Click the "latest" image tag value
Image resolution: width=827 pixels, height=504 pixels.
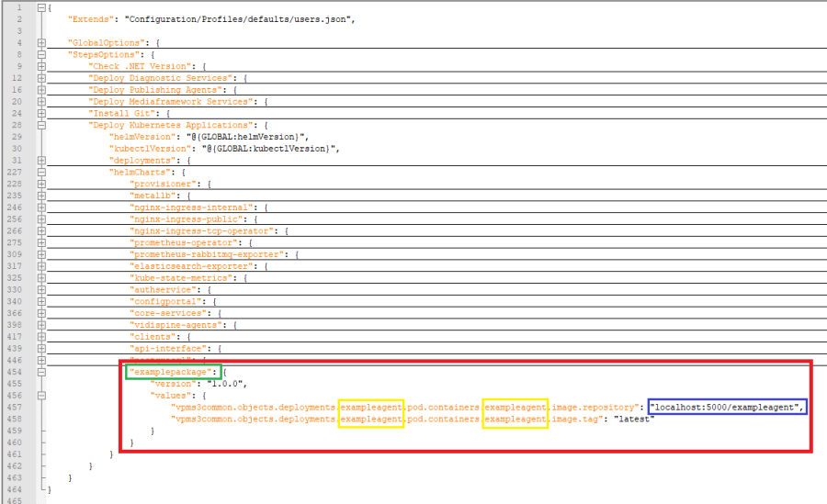pos(632,419)
